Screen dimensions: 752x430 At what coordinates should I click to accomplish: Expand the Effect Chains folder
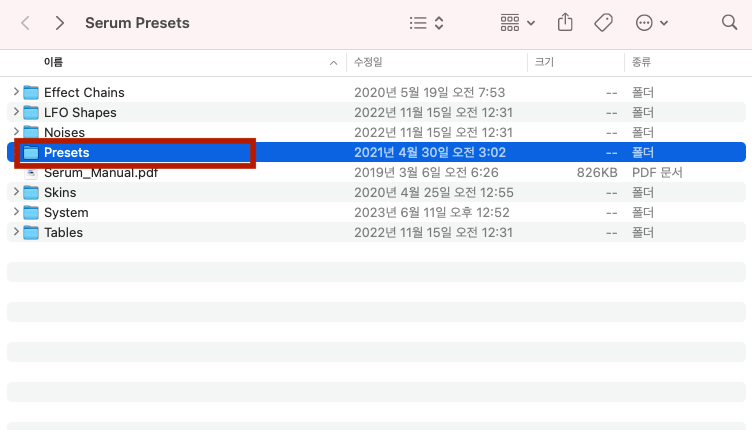(16, 92)
